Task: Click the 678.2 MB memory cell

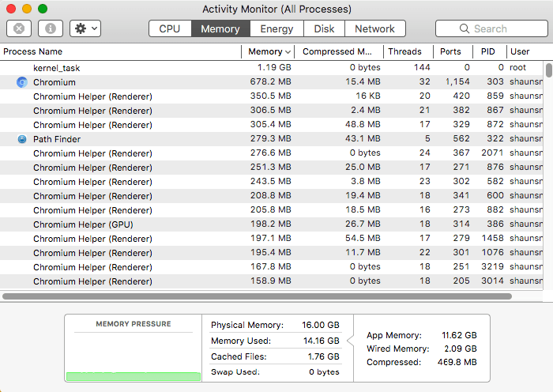Action: tap(270, 82)
